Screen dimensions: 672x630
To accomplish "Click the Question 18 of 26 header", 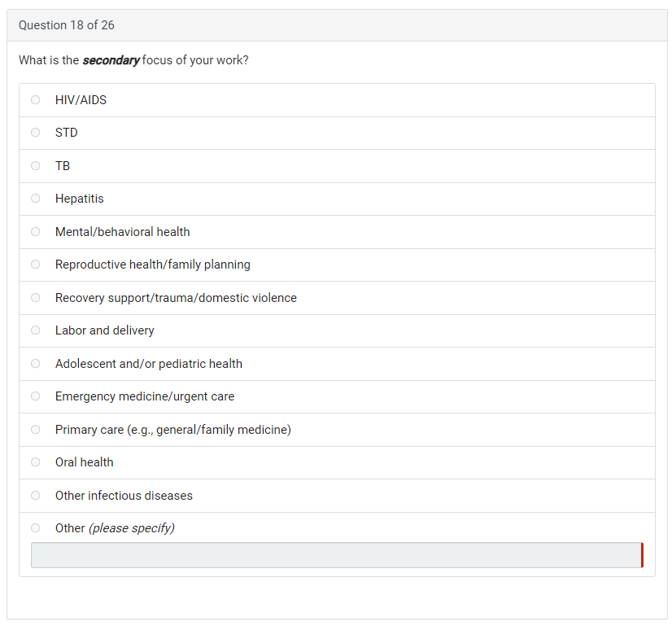I will tap(67, 25).
